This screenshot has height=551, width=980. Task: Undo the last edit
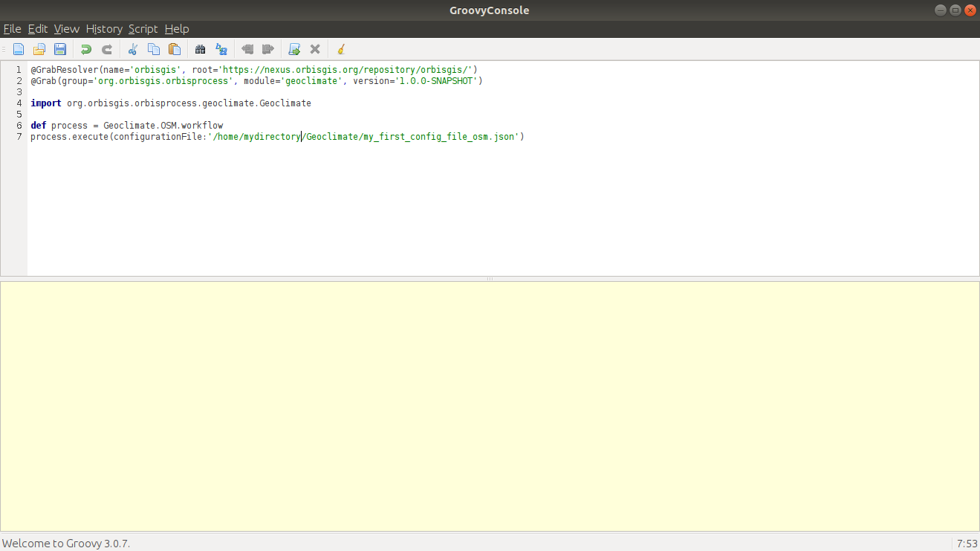pos(86,49)
